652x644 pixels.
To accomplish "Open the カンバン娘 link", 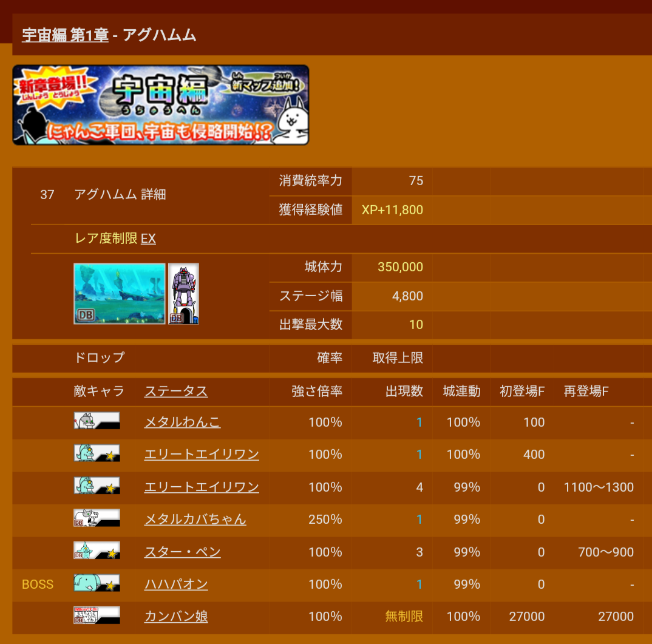I will 176,617.
